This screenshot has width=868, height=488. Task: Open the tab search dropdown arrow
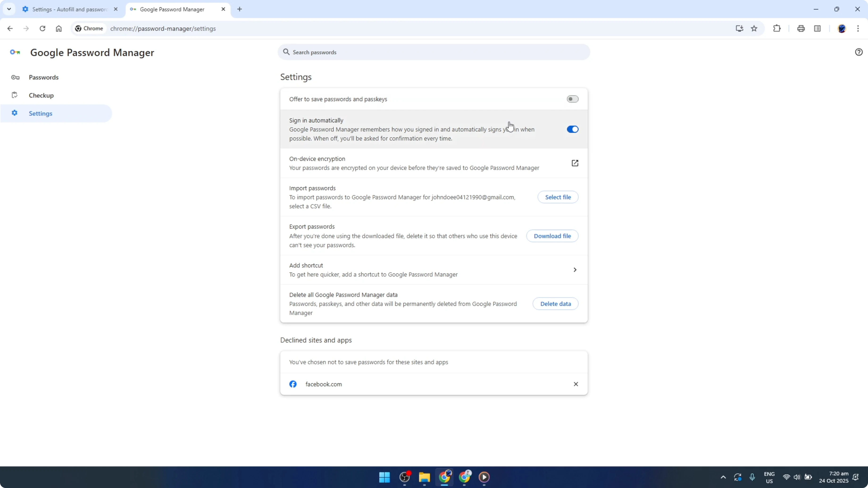(9, 9)
